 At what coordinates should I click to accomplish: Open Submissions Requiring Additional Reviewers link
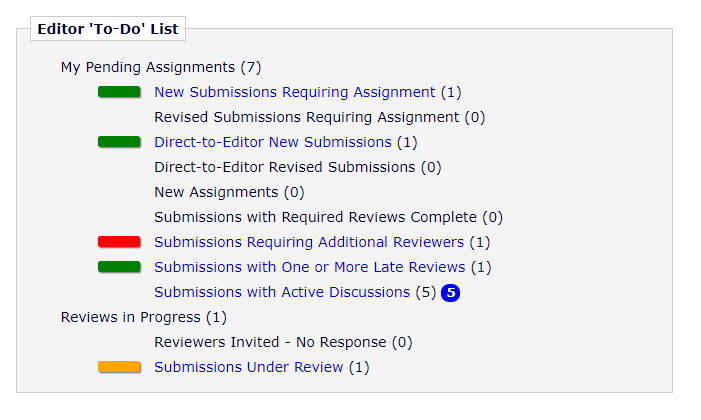(308, 242)
